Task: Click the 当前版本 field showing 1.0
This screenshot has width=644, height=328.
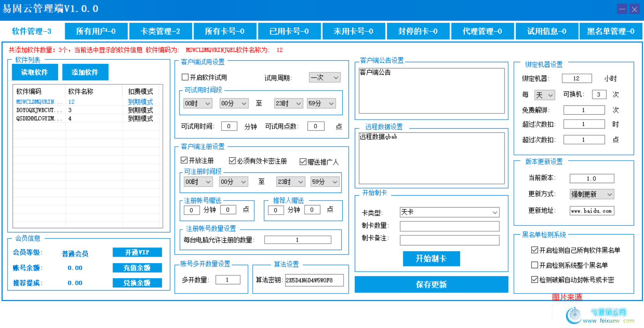Action: (592, 178)
